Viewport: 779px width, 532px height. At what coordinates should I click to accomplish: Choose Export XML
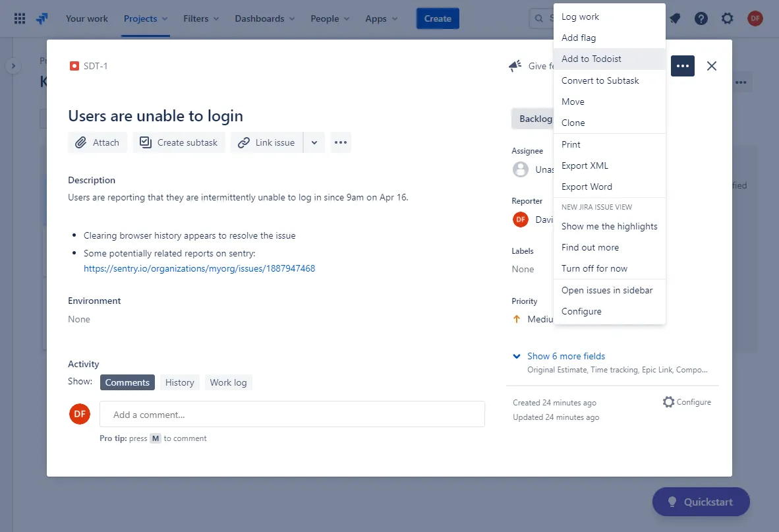coord(610,165)
